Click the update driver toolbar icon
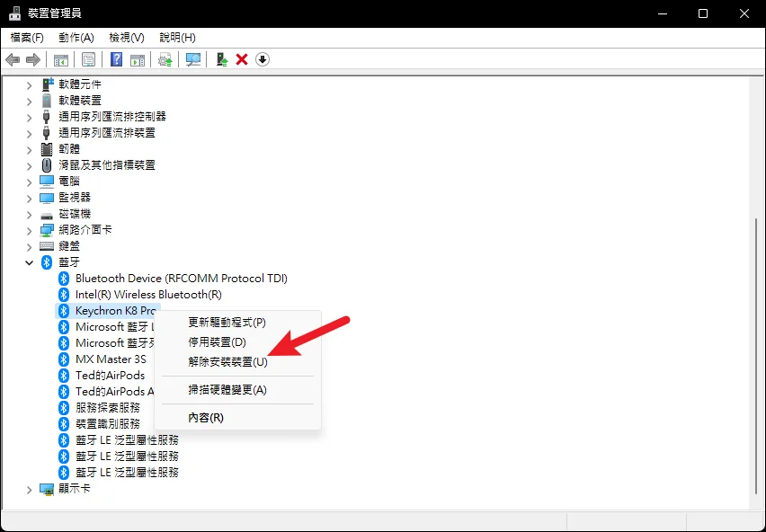 [x=165, y=59]
